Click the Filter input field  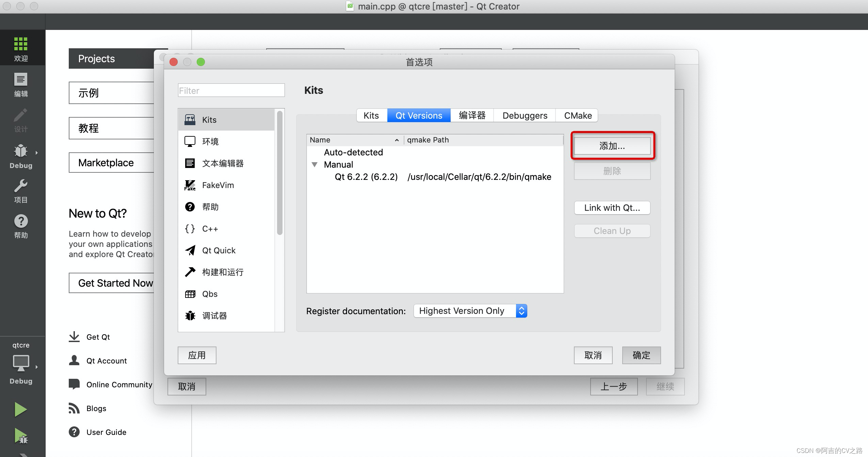[x=231, y=90]
